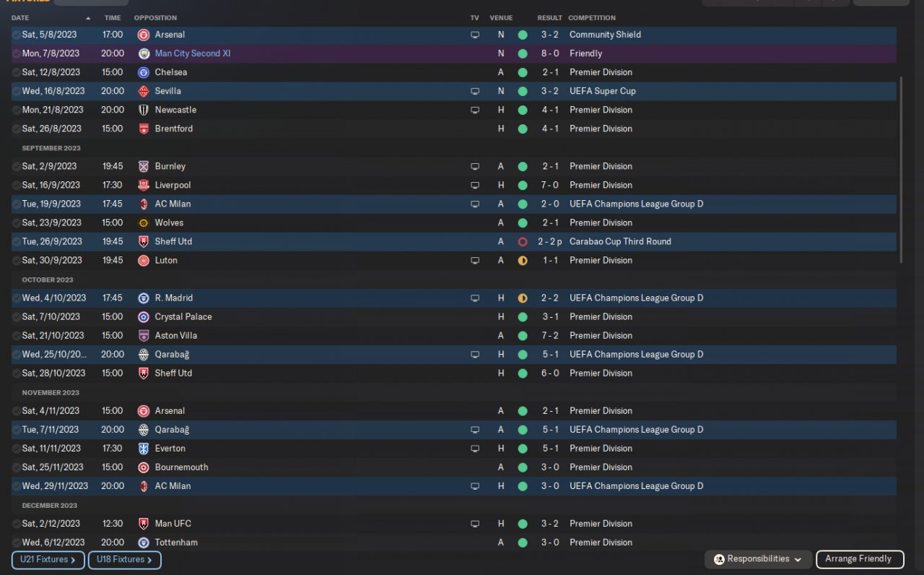Toggle the check circle on Brentford fixture row

[x=17, y=129]
